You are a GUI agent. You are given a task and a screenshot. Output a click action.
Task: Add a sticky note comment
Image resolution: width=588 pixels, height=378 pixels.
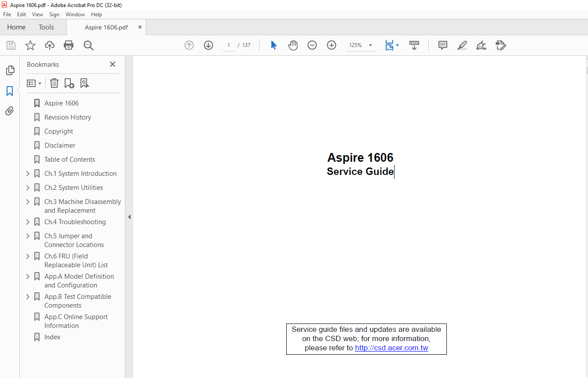click(x=443, y=45)
